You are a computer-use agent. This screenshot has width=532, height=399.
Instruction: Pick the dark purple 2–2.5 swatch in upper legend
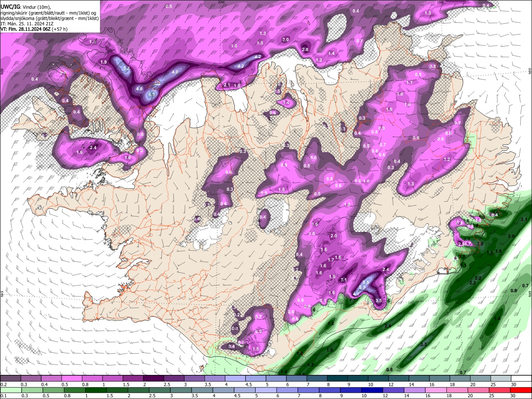click(153, 379)
